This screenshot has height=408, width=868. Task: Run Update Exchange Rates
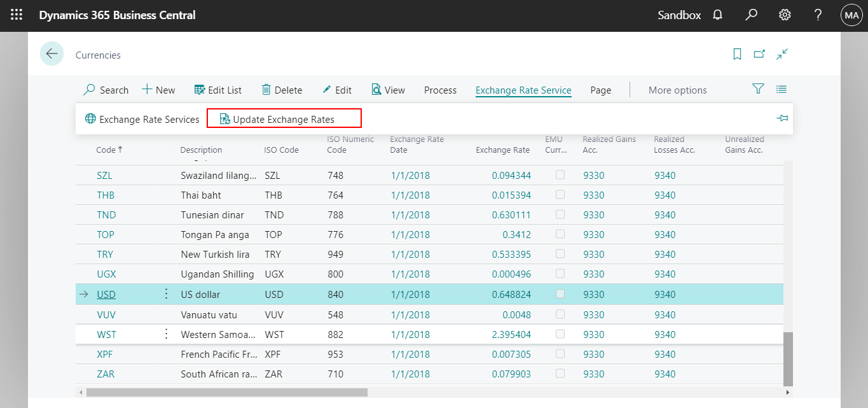click(x=284, y=118)
